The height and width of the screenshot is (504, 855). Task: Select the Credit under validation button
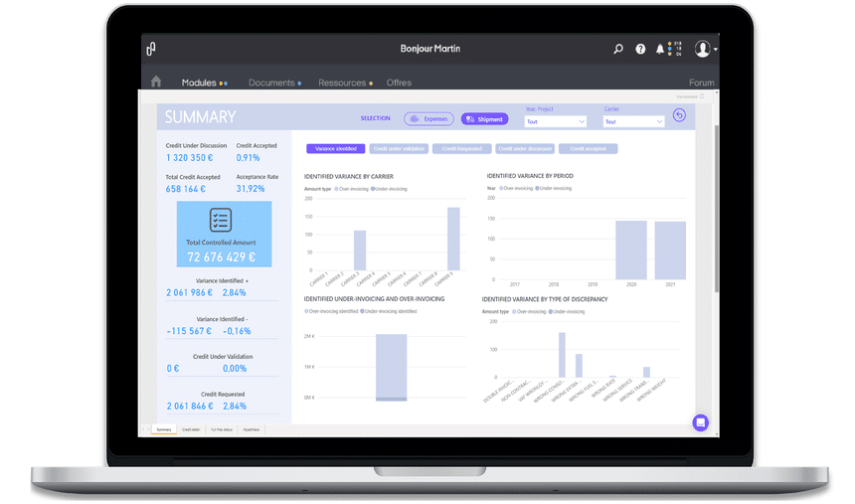click(399, 148)
